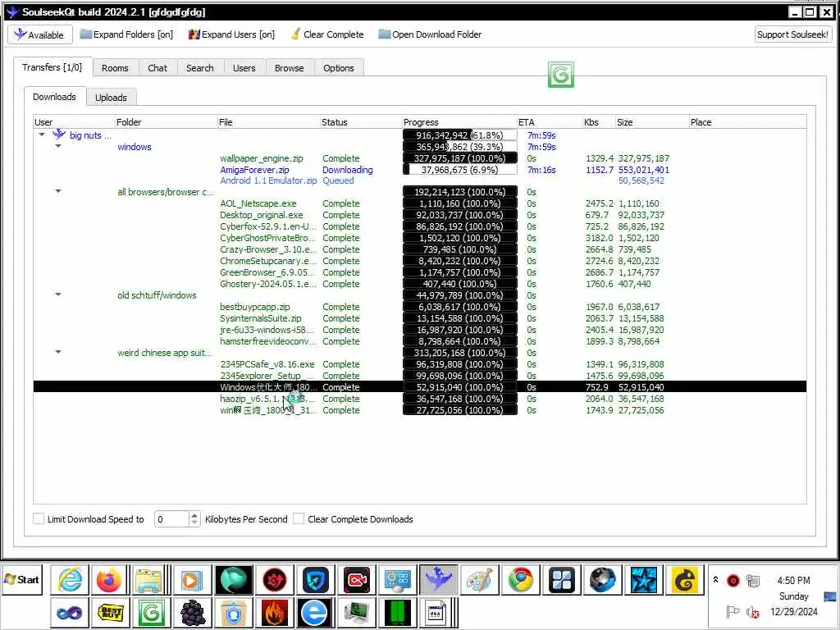Launch Firefox from the taskbar

(109, 580)
